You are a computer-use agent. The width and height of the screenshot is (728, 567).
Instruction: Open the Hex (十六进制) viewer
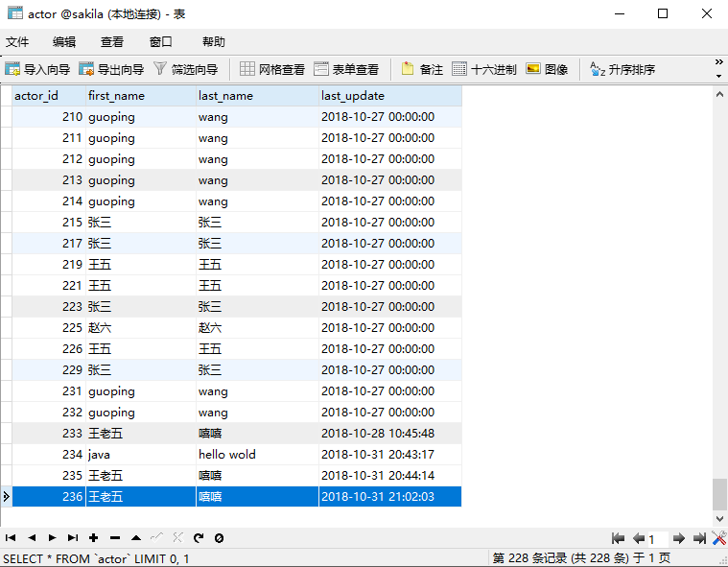[x=483, y=69]
